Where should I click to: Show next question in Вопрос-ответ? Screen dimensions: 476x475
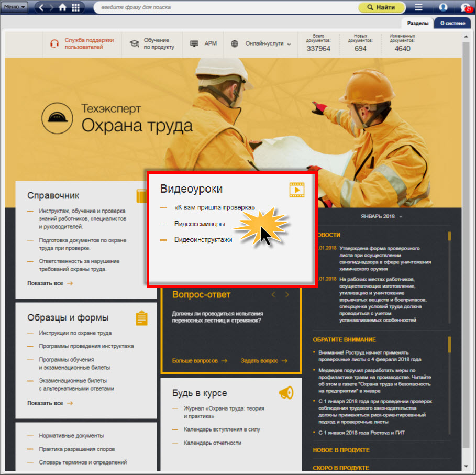tap(287, 295)
